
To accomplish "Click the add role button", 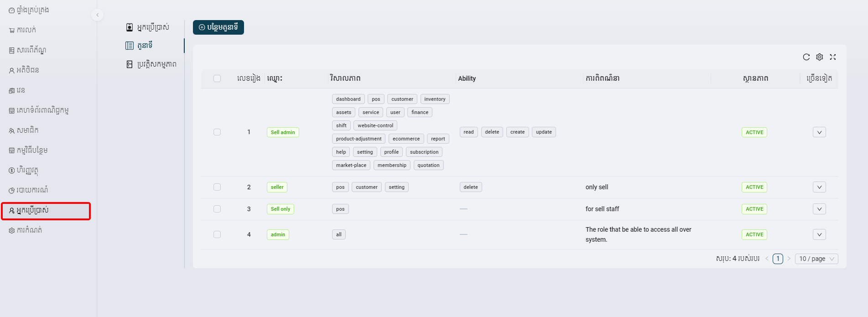I will tap(218, 27).
